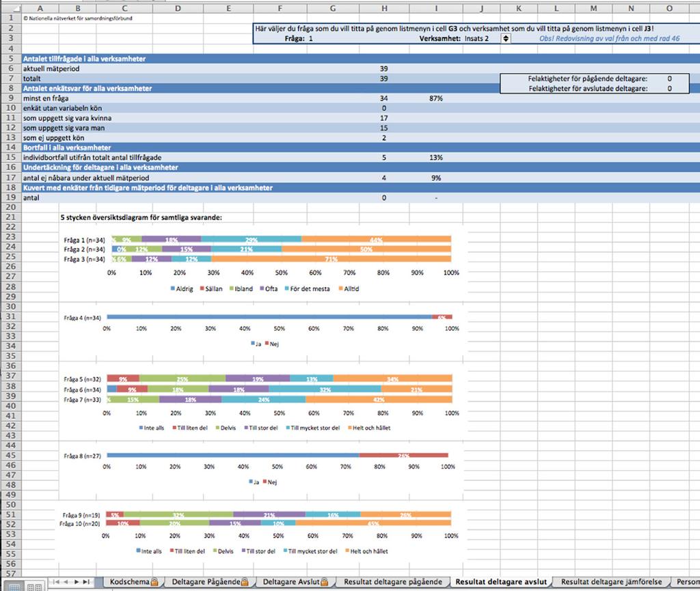Screen dimensions: 700x591
Task: Click the 'Fråga 9 (n=19)' axis label
Action: [x=81, y=514]
